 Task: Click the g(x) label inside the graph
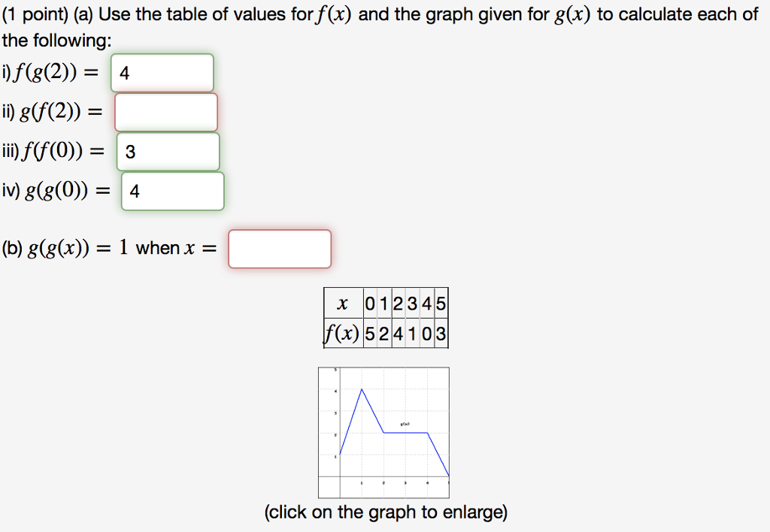[x=403, y=425]
